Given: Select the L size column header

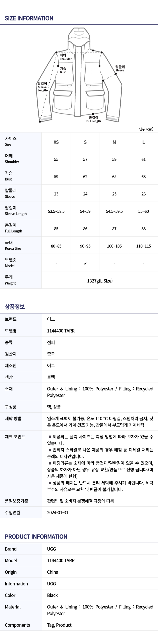Looking at the screenshot, I should point(143,142).
